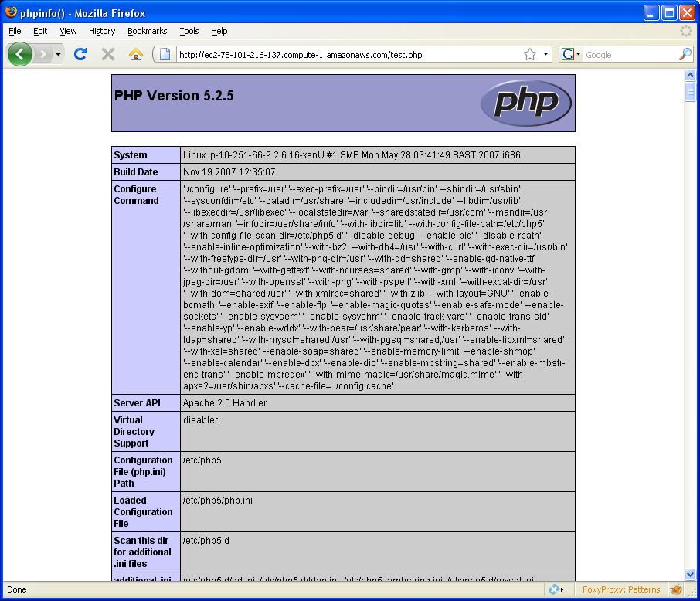Open the Google search engine selector

click(570, 55)
